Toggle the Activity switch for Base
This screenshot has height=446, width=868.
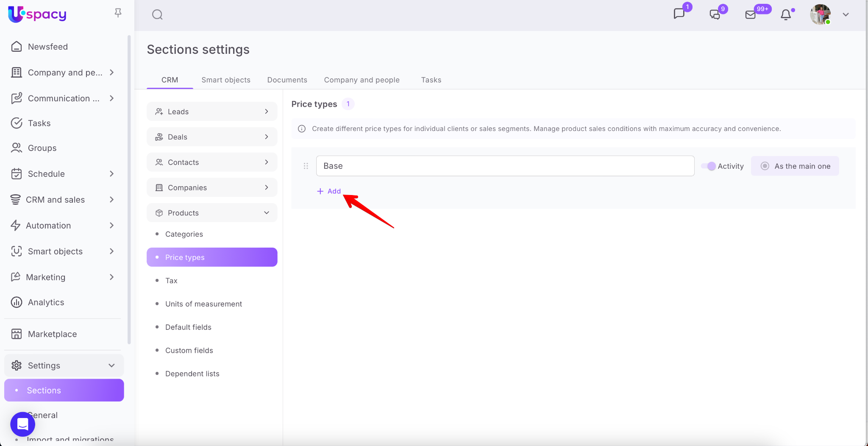tap(708, 166)
